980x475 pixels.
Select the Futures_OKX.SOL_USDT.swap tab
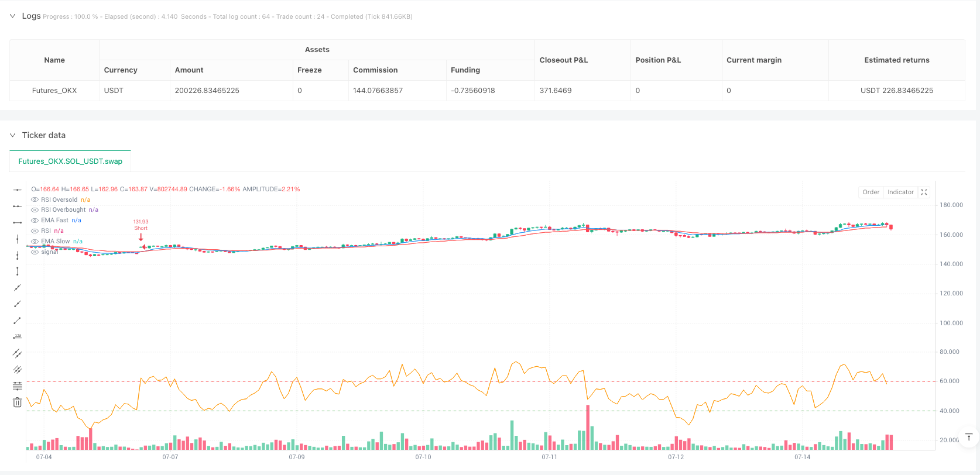pyautogui.click(x=70, y=161)
